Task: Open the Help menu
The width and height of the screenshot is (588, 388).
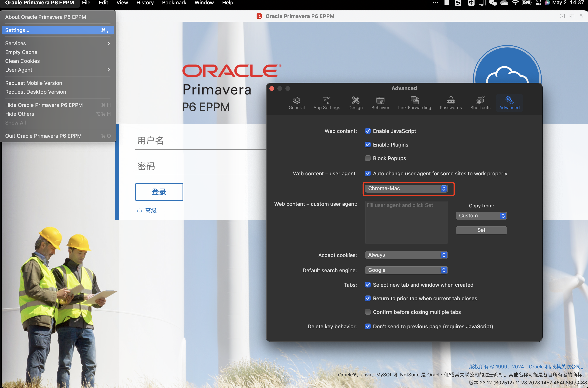Action: click(x=228, y=3)
